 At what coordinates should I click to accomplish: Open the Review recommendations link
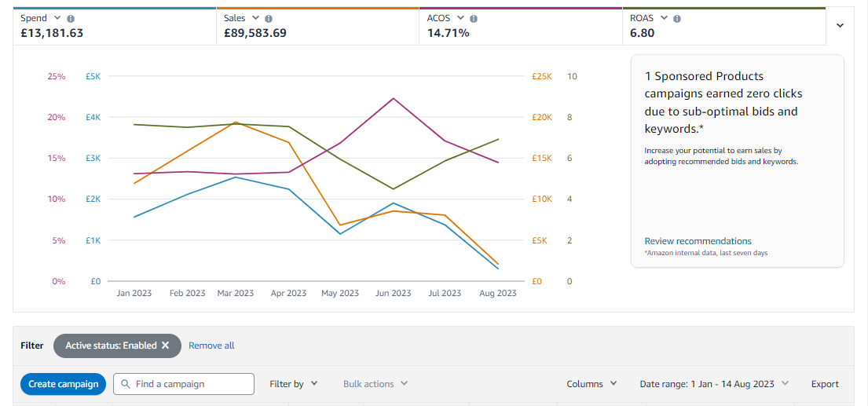698,241
